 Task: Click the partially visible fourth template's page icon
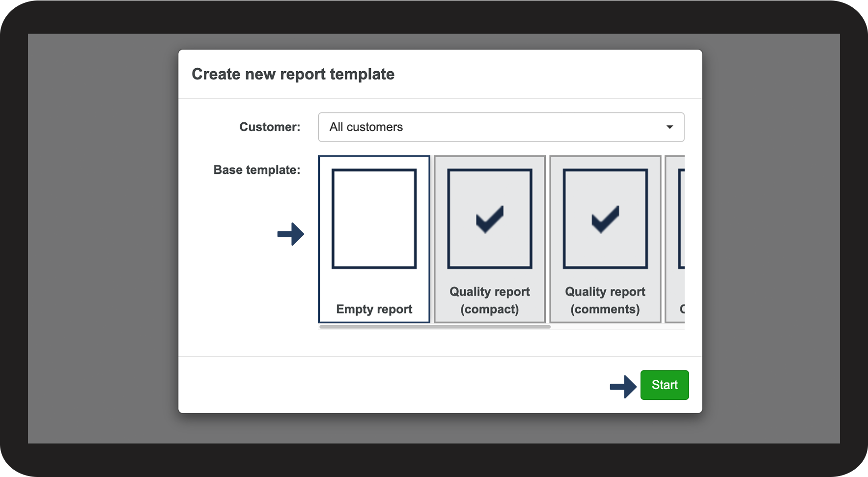tap(681, 219)
